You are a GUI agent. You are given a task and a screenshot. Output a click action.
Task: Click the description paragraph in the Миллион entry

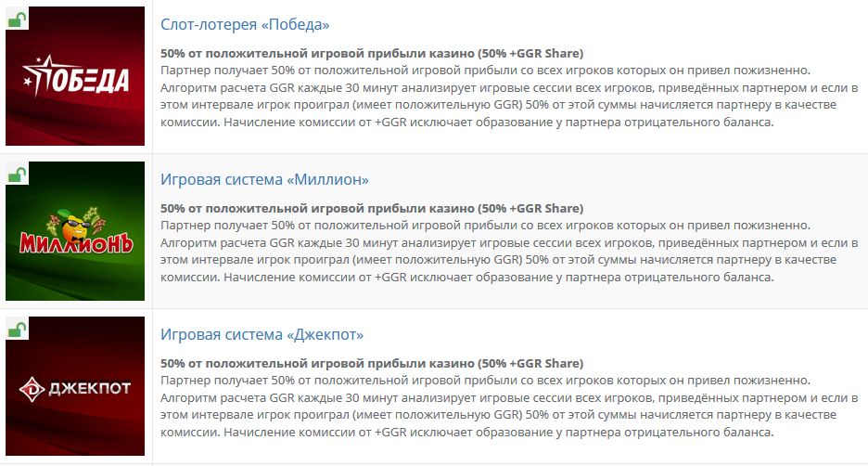coord(508,252)
